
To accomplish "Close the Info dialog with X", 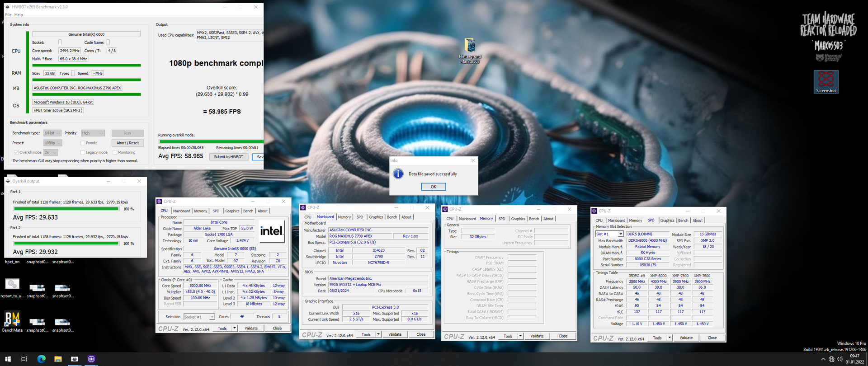I will tap(473, 160).
